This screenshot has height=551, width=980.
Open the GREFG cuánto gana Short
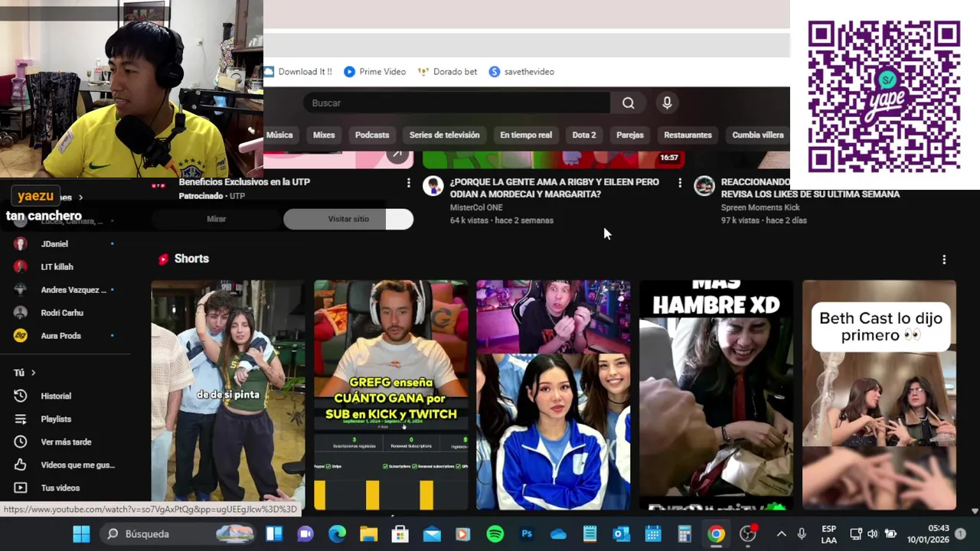click(x=391, y=395)
